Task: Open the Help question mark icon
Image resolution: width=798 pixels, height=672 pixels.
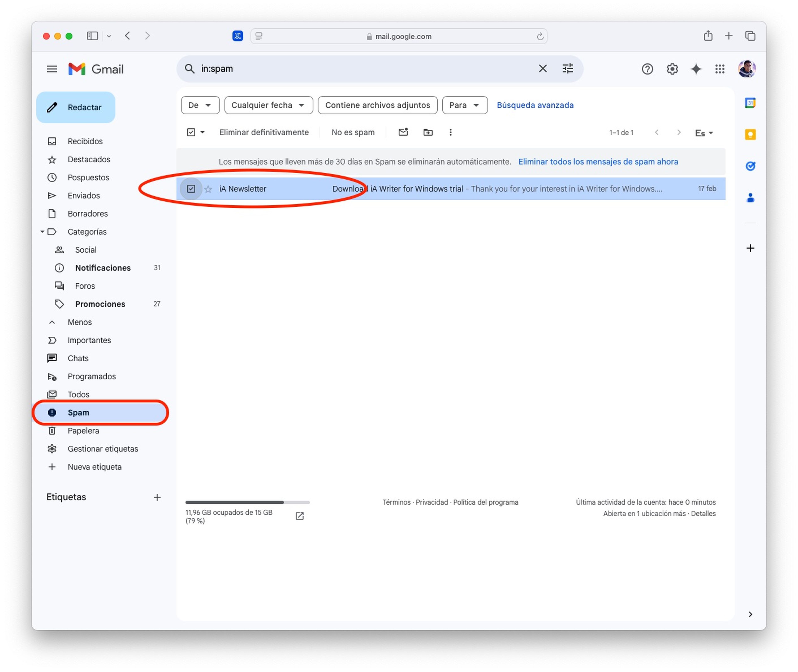Action: (647, 69)
